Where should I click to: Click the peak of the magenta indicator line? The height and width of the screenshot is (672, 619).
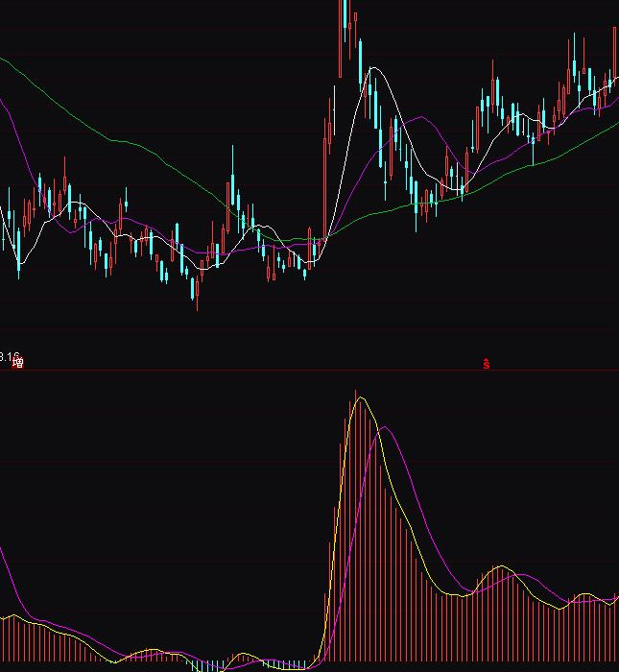386,427
